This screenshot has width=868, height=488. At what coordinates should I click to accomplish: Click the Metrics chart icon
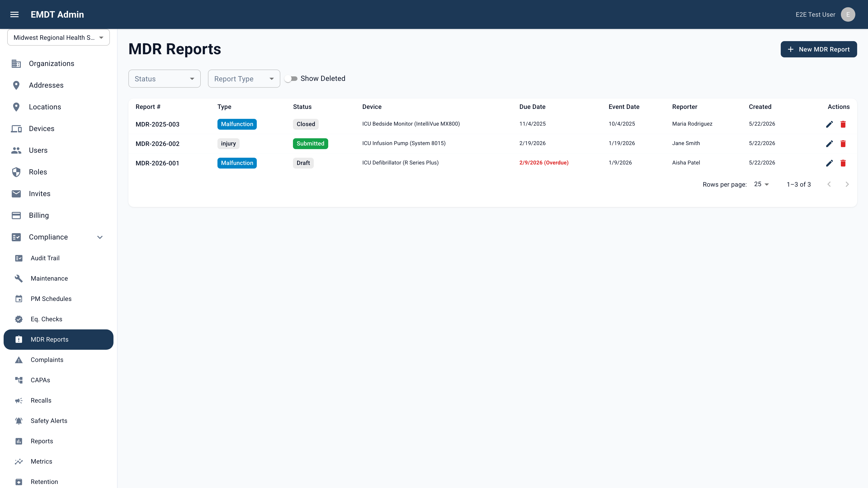[19, 461]
